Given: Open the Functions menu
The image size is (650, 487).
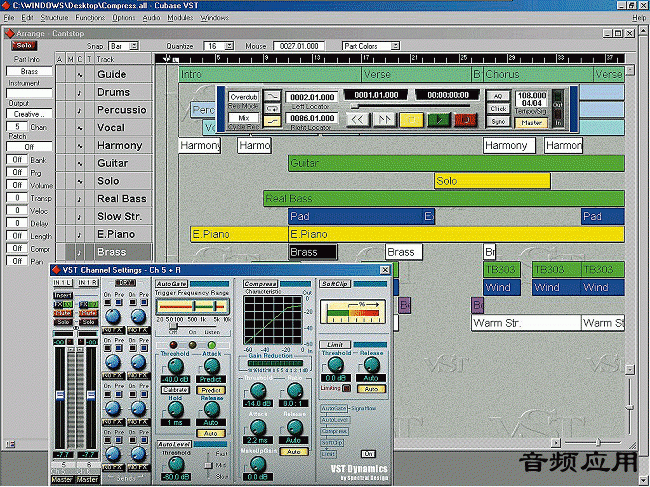Looking at the screenshot, I should (x=90, y=18).
